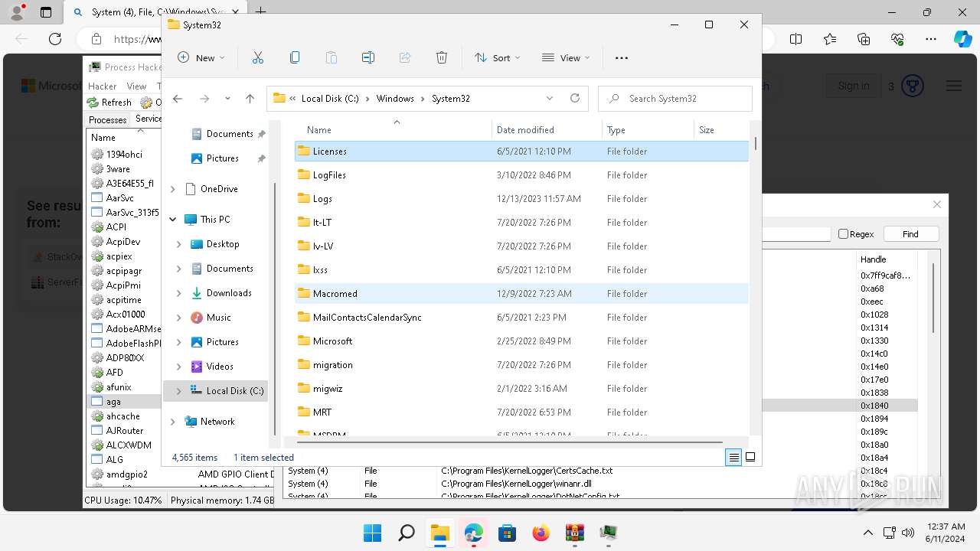Go up one folder level
980x551 pixels.
(x=250, y=99)
